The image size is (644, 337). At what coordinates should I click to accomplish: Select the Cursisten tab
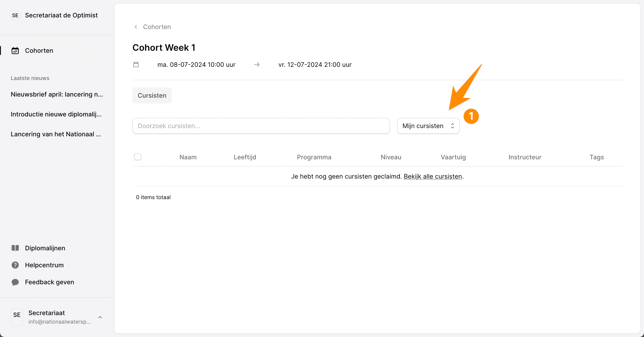(152, 95)
